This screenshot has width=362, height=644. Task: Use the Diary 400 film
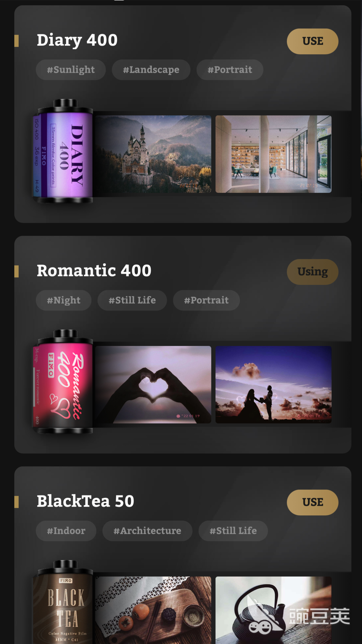point(312,41)
